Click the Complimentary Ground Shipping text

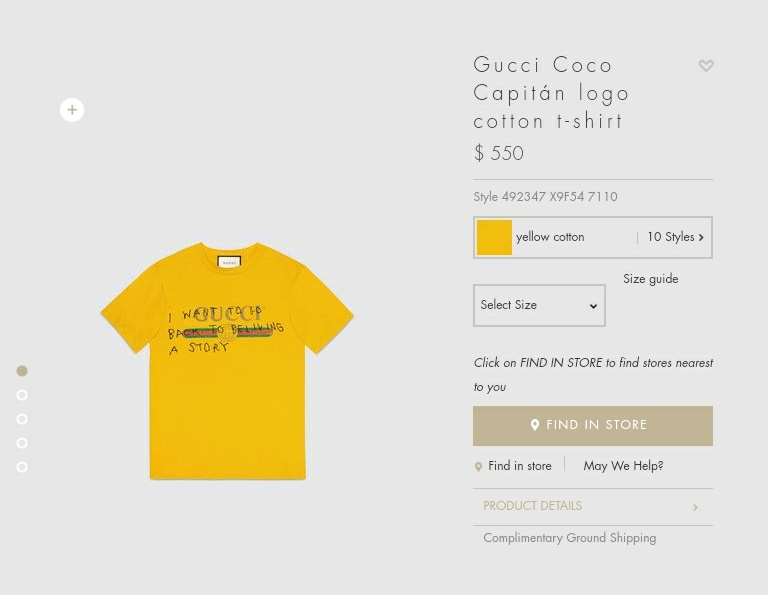(x=569, y=538)
